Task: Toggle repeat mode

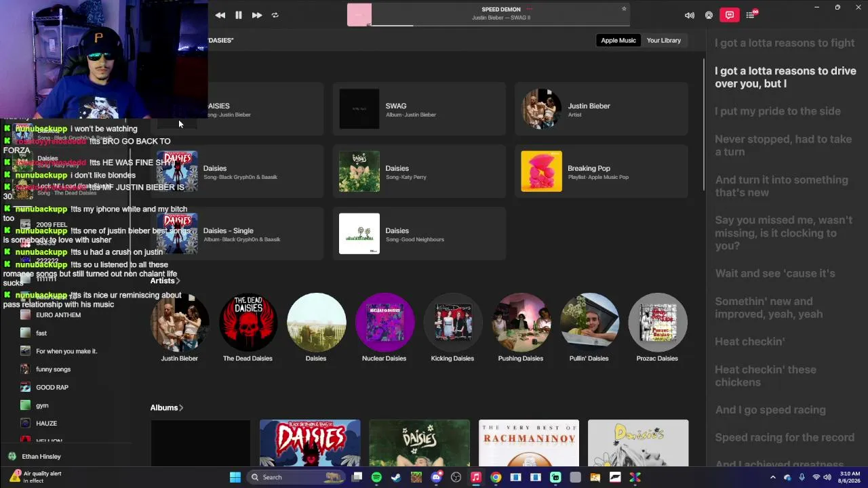Action: click(x=275, y=15)
